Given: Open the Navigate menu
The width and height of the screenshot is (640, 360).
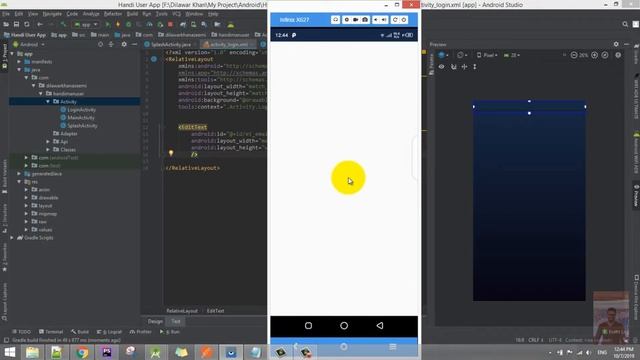Looking at the screenshot, I should (x=52, y=14).
